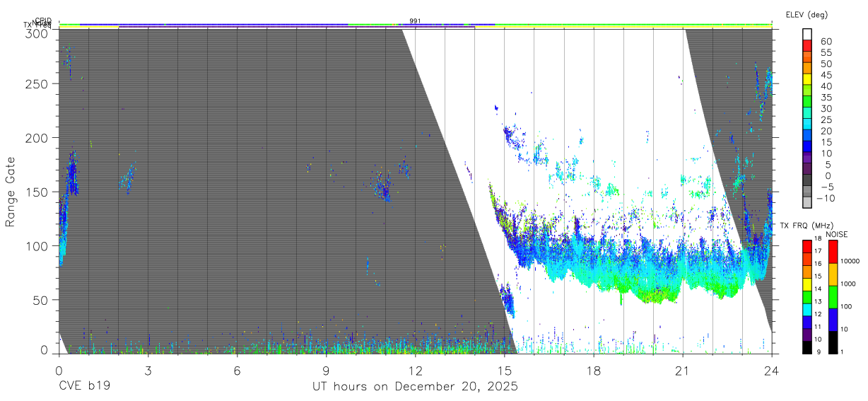Click the y-axis tick label '300'
Image resolution: width=868 pixels, height=401 pixels.
click(x=36, y=33)
